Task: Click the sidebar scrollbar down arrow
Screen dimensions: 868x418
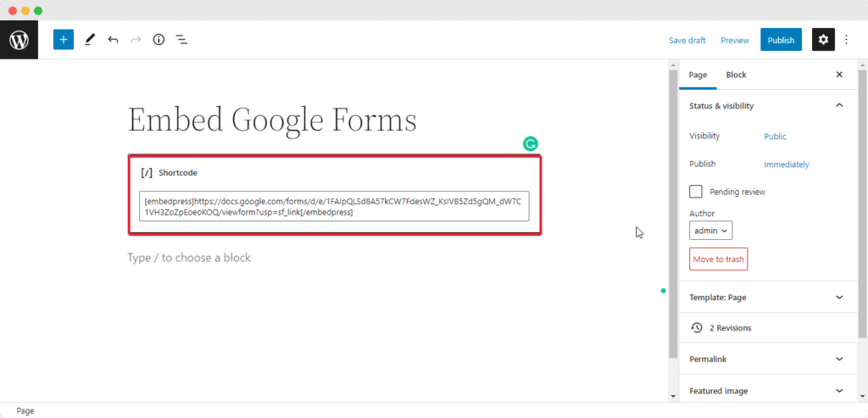Action: (x=861, y=397)
